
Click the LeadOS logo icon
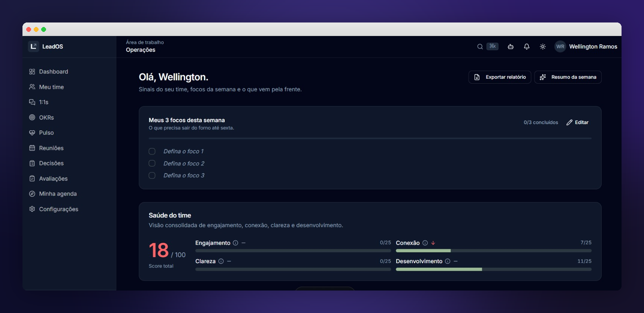click(33, 46)
